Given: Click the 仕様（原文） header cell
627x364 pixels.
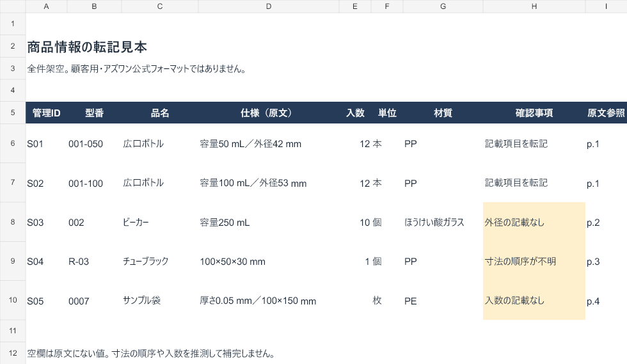Looking at the screenshot, I should coord(269,113).
